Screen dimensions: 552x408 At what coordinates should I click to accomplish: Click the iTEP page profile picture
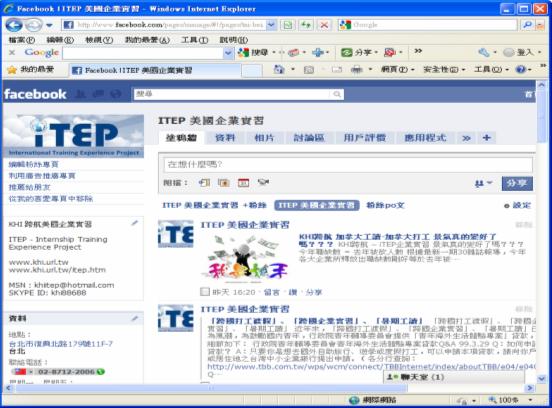[x=74, y=136]
